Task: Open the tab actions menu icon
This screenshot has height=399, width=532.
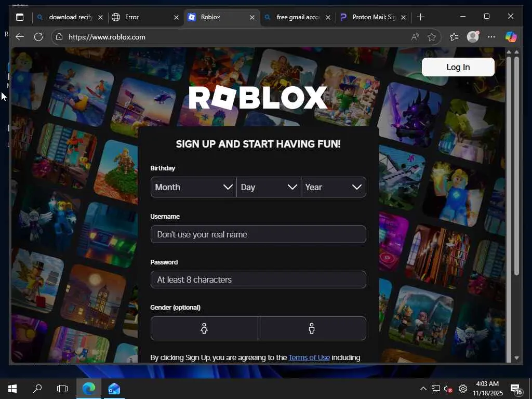Action: [x=20, y=17]
